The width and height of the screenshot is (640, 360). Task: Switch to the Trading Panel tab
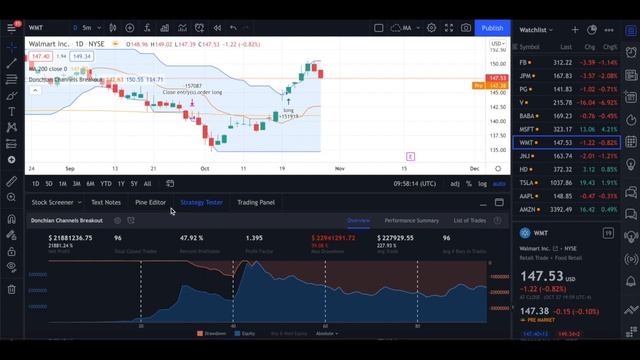256,202
